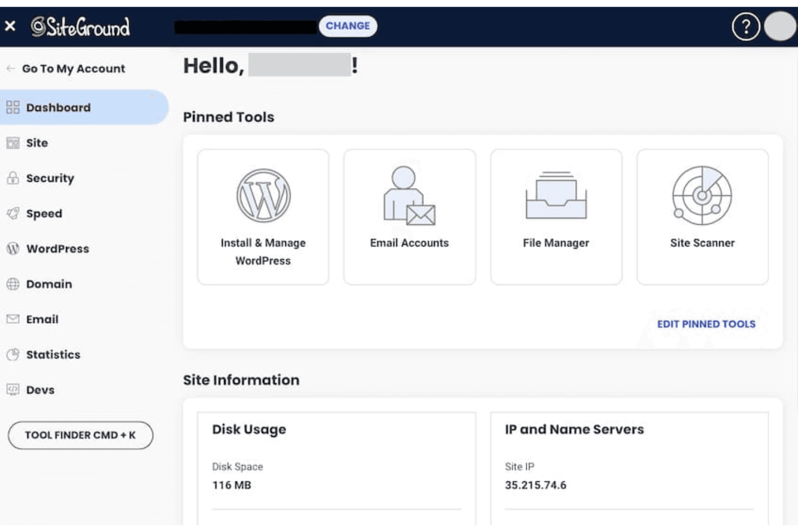Click the Security padlock icon

13,178
